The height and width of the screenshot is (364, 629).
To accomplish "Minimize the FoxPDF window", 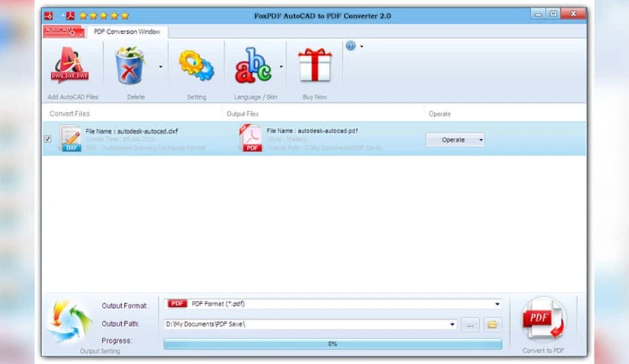I will [539, 14].
